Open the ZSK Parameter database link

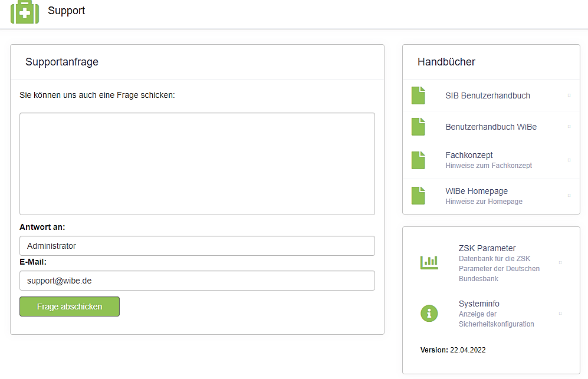[487, 248]
